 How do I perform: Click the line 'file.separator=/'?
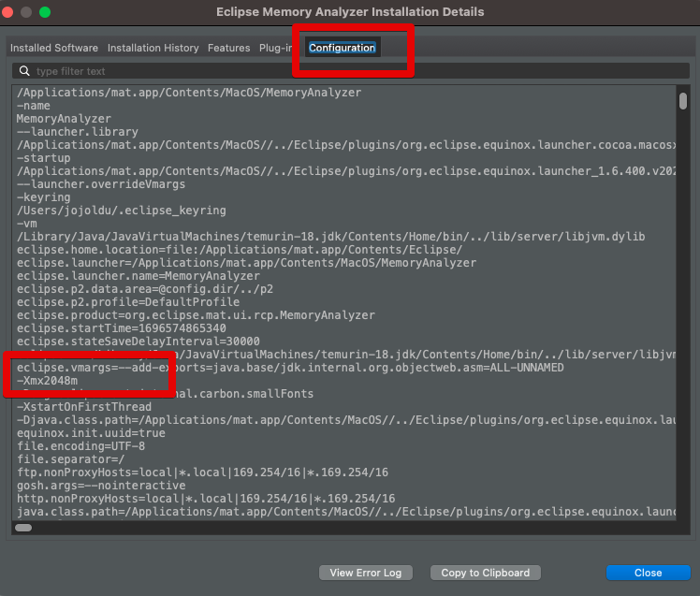coord(70,459)
